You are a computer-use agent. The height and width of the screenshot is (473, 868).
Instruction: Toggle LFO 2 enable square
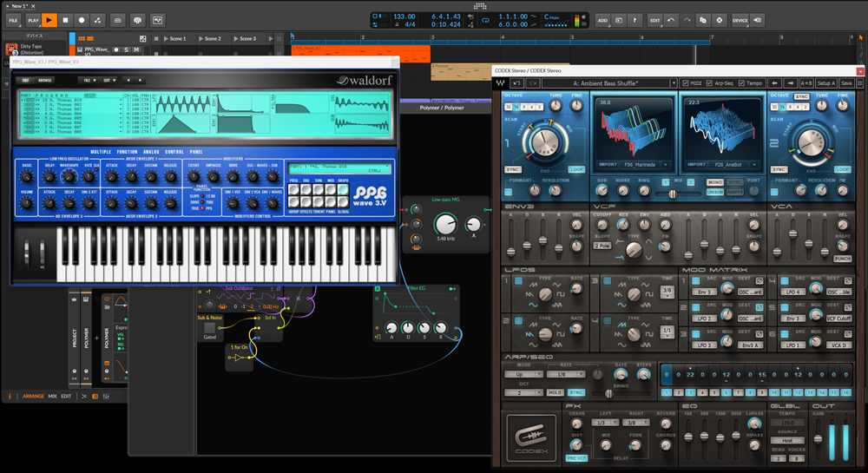pyautogui.click(x=519, y=321)
